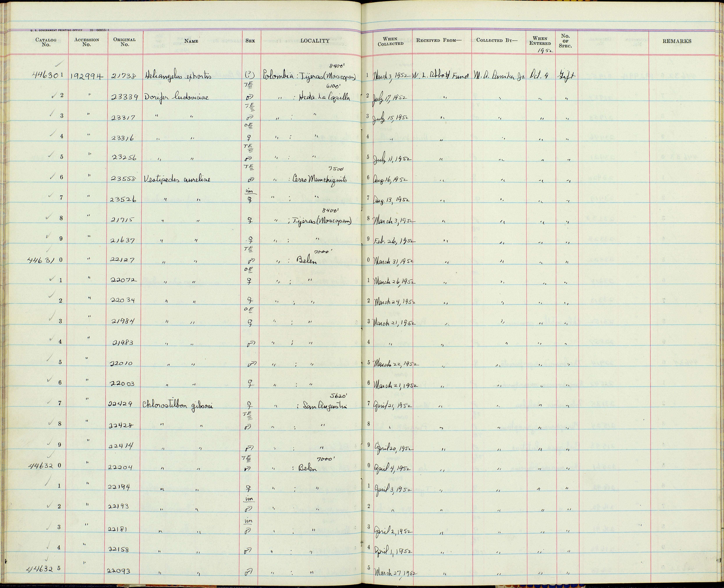Click collected date 'April 21, 1952'

(x=392, y=406)
